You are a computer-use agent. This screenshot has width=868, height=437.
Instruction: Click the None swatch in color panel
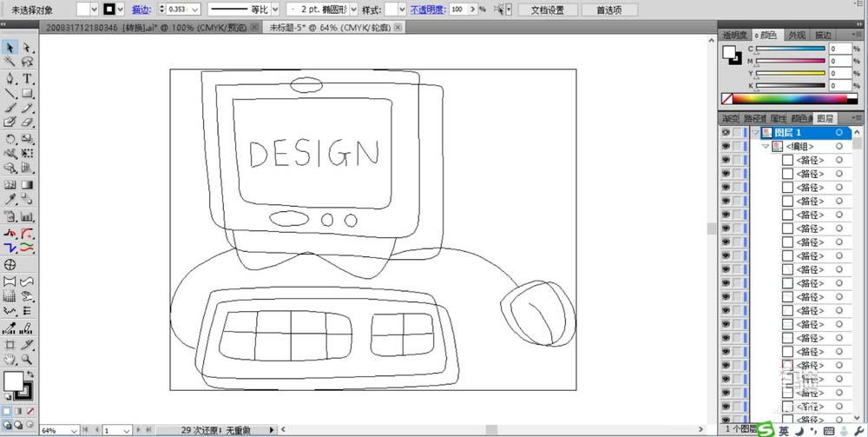click(x=727, y=99)
